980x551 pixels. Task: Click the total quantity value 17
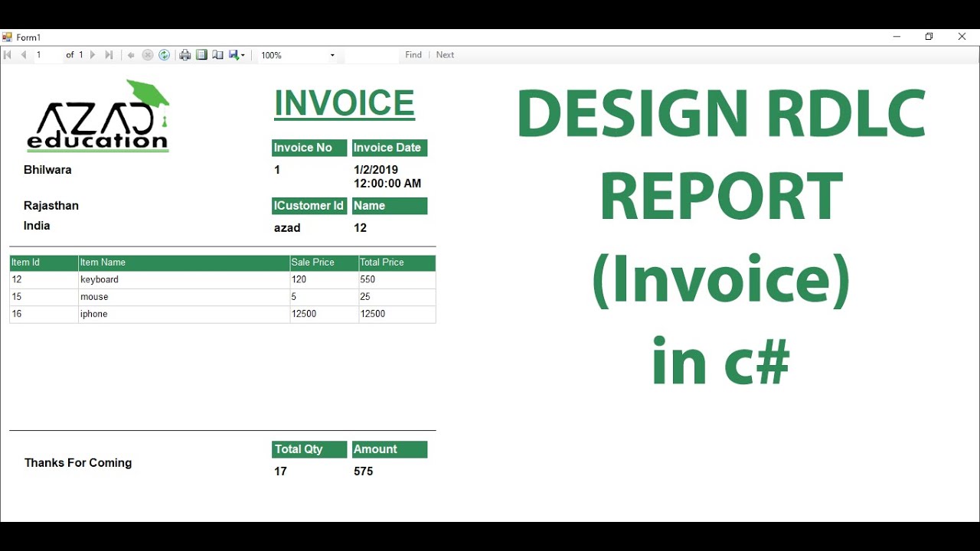pyautogui.click(x=280, y=471)
